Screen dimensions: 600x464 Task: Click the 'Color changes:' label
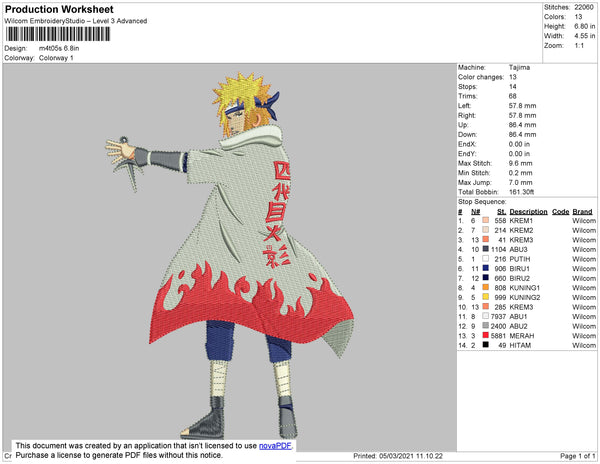(x=481, y=77)
